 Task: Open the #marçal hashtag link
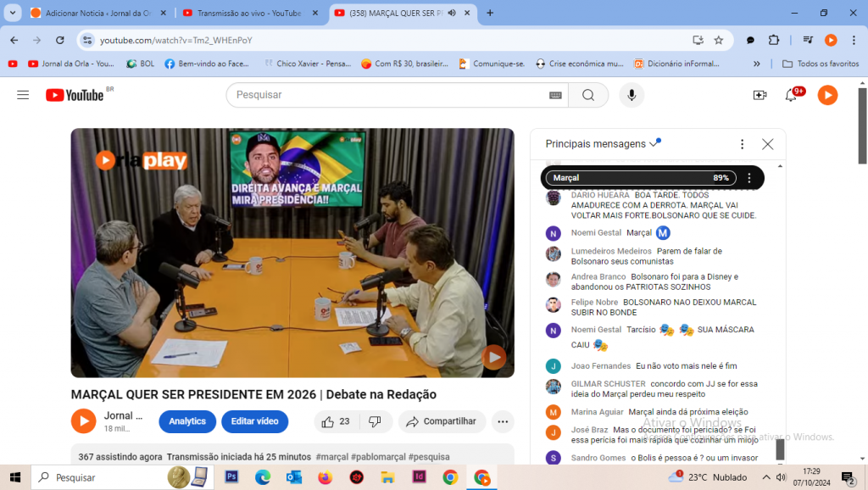coord(331,457)
